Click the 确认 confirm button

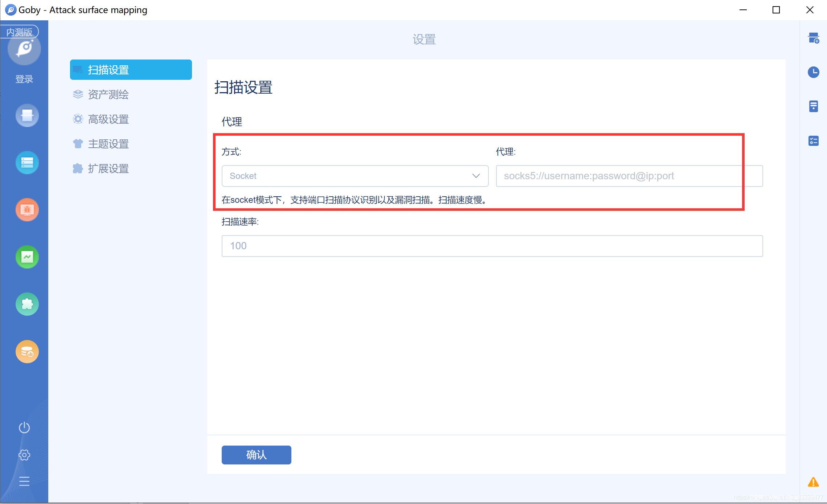(x=256, y=455)
